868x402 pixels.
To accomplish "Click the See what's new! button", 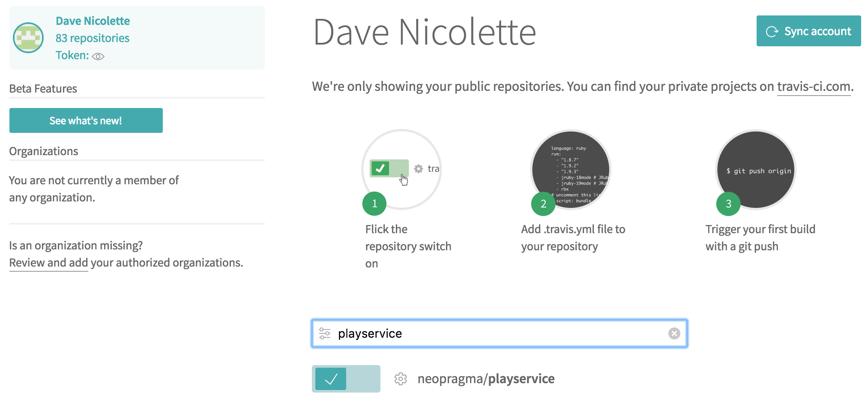I will pos(86,120).
